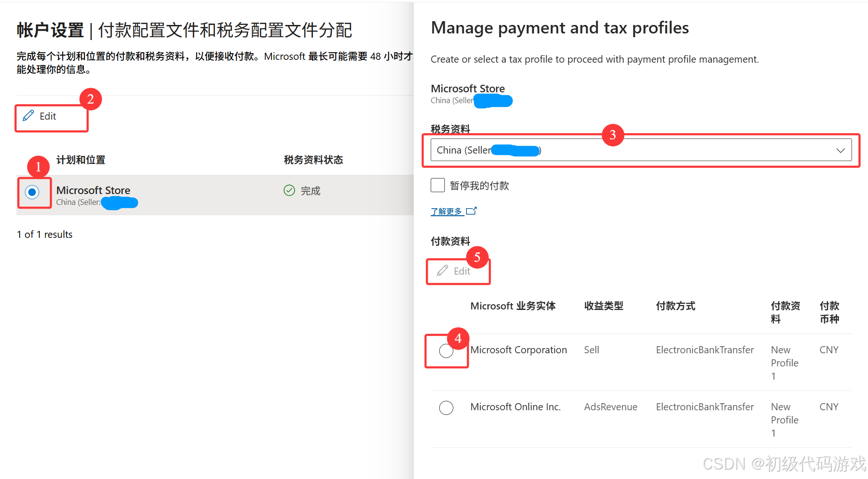Viewport: 868px width, 479px height.
Task: Click the Edit button above the program list
Action: click(x=41, y=116)
